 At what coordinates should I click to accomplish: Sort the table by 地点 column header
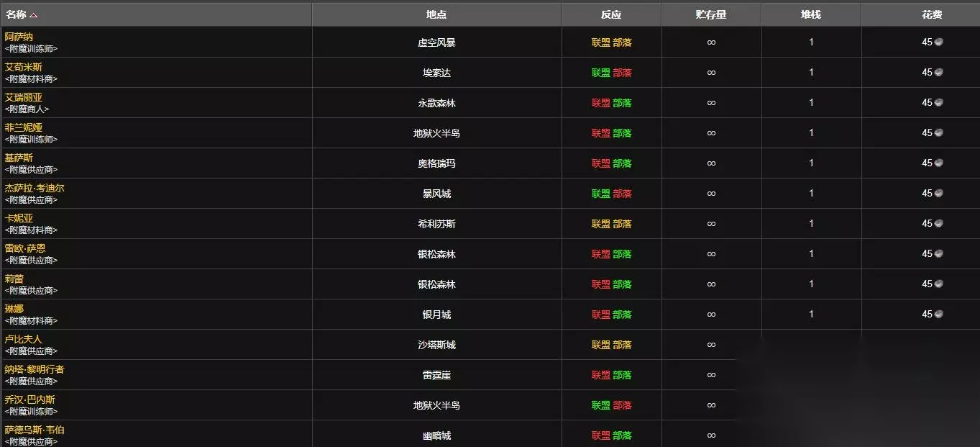coord(436,14)
